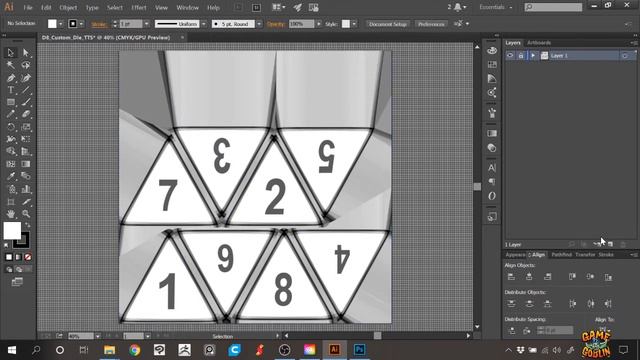Open the Object menu
640x360 pixels.
pos(68,7)
